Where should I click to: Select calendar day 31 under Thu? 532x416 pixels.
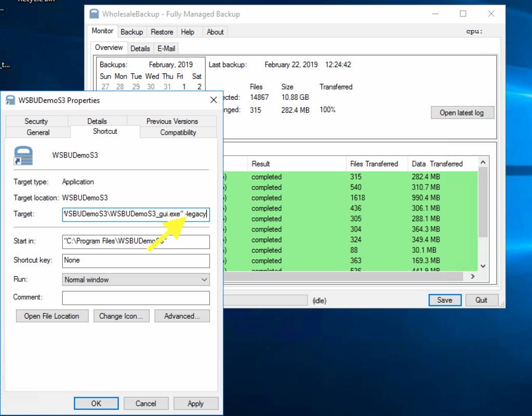click(167, 87)
